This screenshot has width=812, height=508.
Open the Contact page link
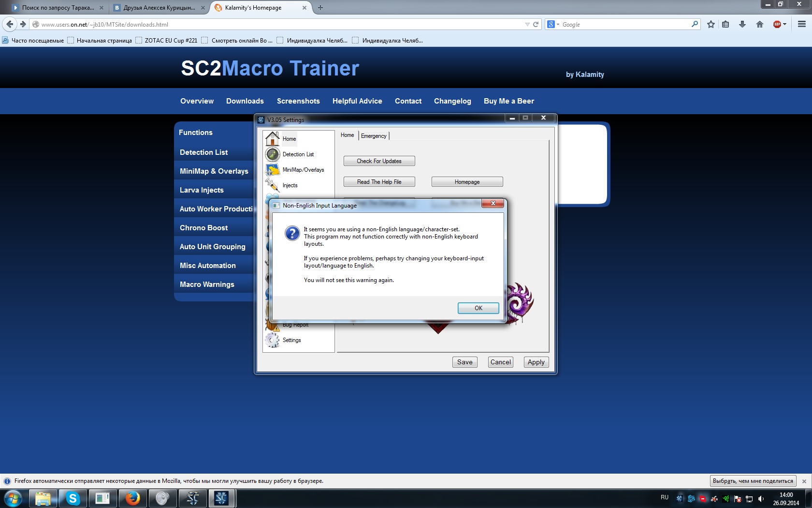[x=408, y=101]
